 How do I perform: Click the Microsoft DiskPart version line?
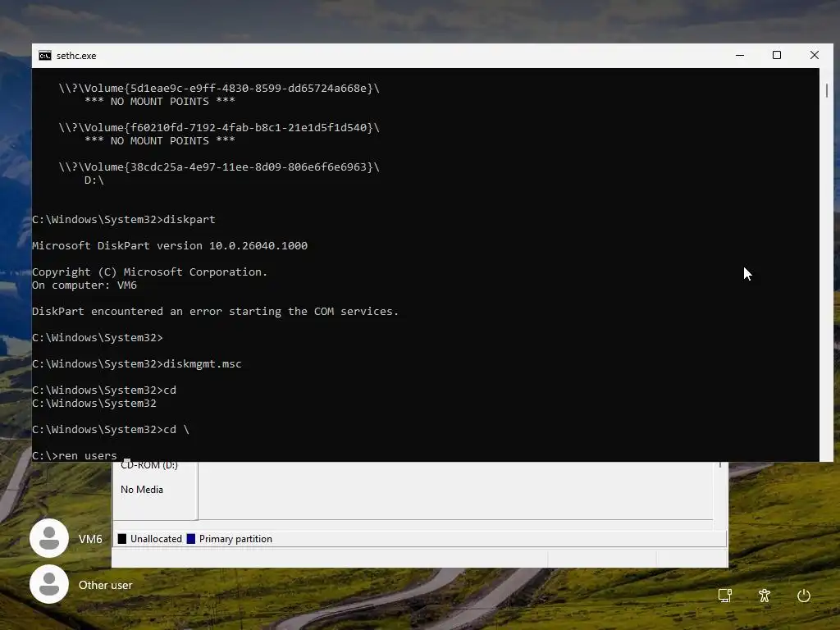coord(170,246)
